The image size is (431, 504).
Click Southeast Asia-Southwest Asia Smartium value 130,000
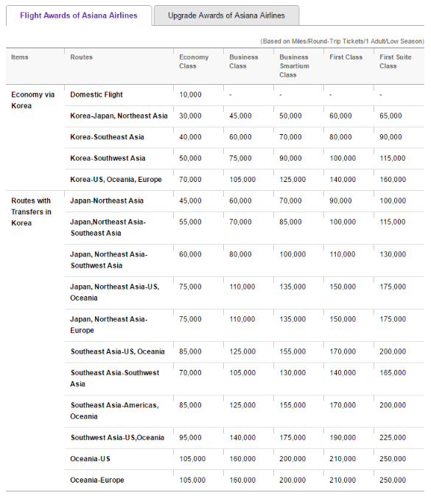[292, 373]
